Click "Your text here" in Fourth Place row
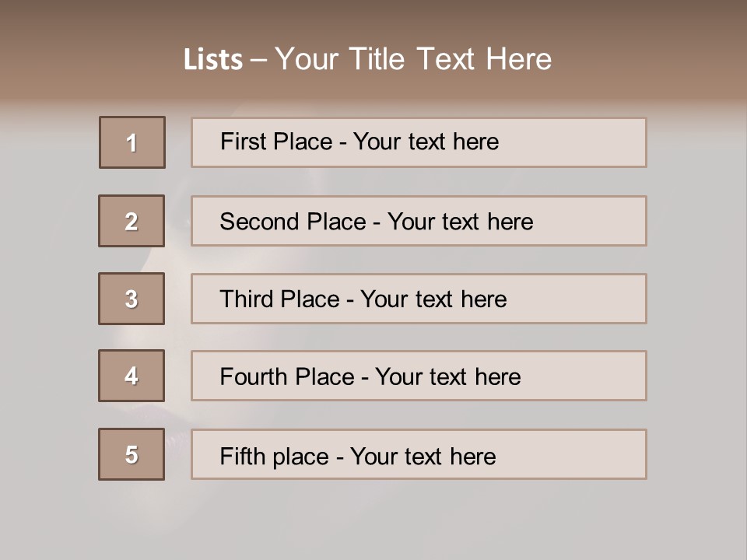The height and width of the screenshot is (560, 747). pos(447,377)
